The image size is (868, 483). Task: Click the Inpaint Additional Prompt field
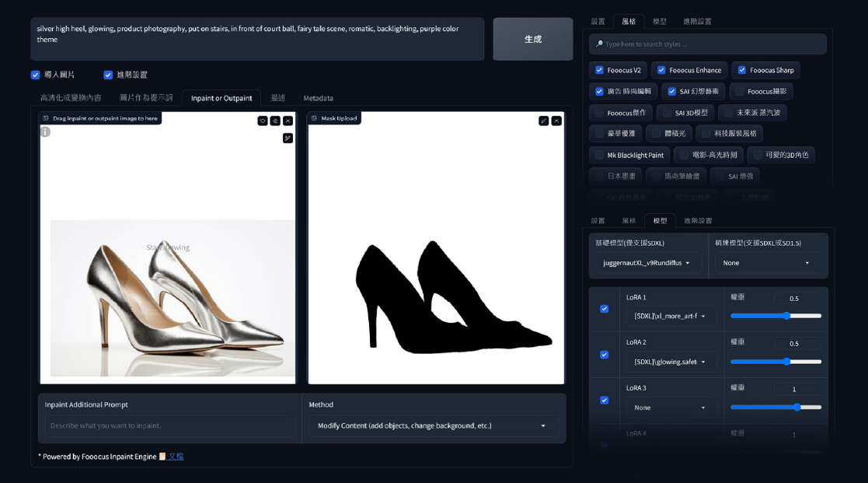[x=169, y=426]
